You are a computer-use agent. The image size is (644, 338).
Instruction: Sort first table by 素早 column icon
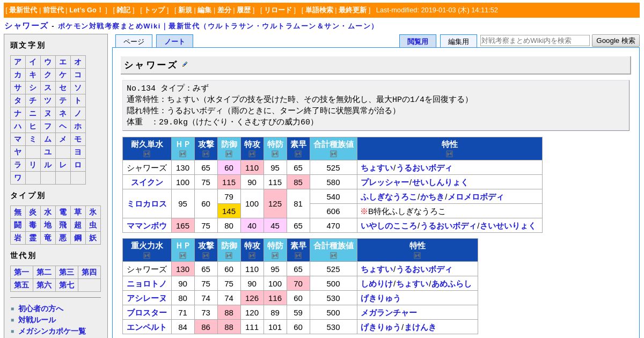point(298,154)
